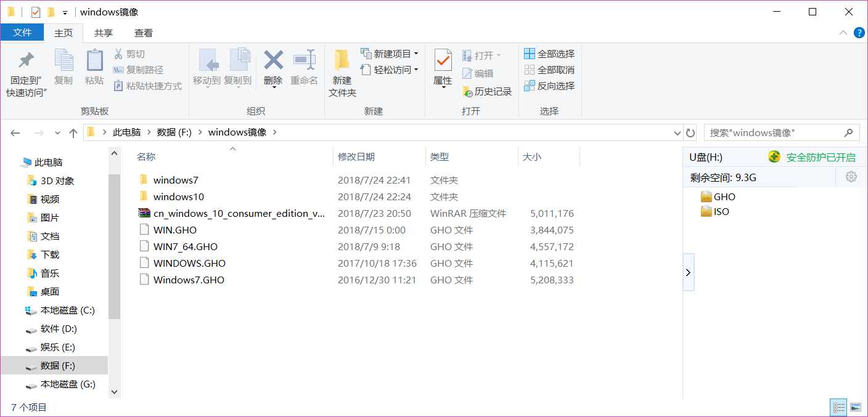The image size is (868, 417).
Task: Open the ISO folder in U盘 panel
Action: [x=715, y=212]
